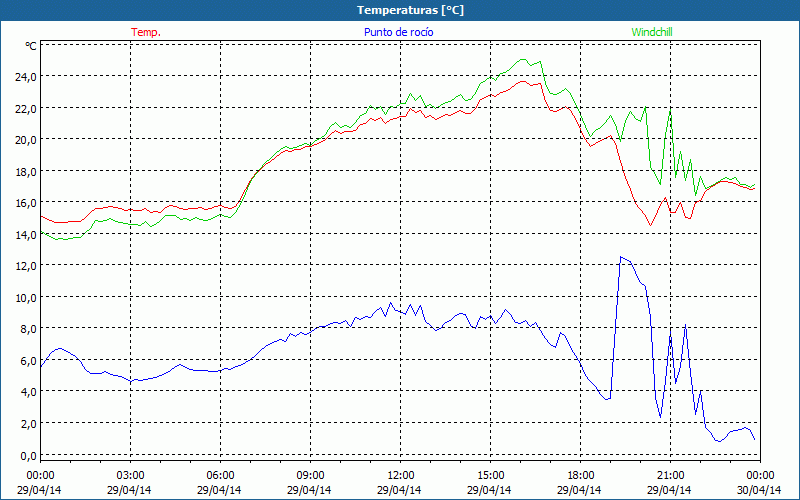
Task: Click the red temperature minimum near 20:20
Action: click(651, 225)
